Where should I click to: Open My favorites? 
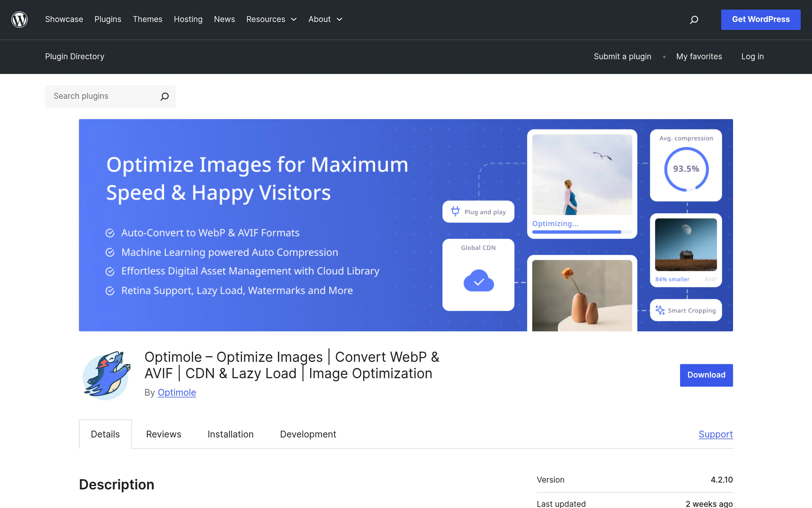click(x=699, y=57)
